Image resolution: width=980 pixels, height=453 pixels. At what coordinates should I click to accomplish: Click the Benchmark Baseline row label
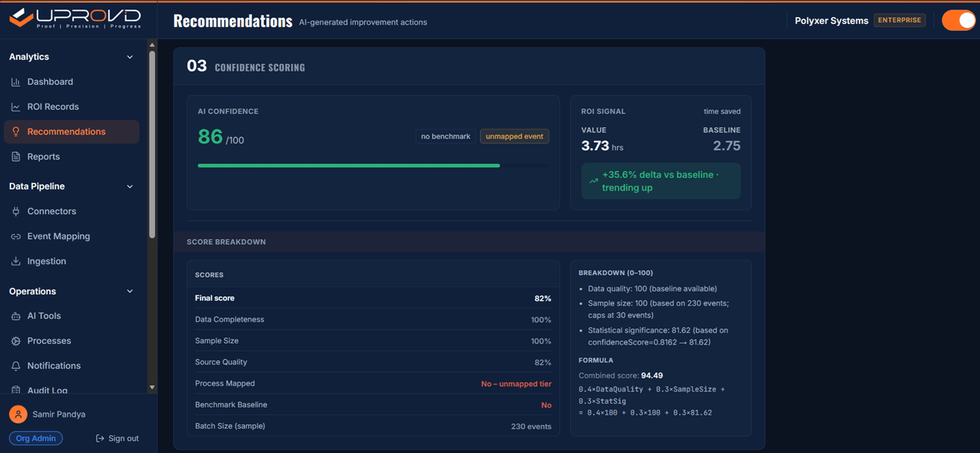(231, 405)
